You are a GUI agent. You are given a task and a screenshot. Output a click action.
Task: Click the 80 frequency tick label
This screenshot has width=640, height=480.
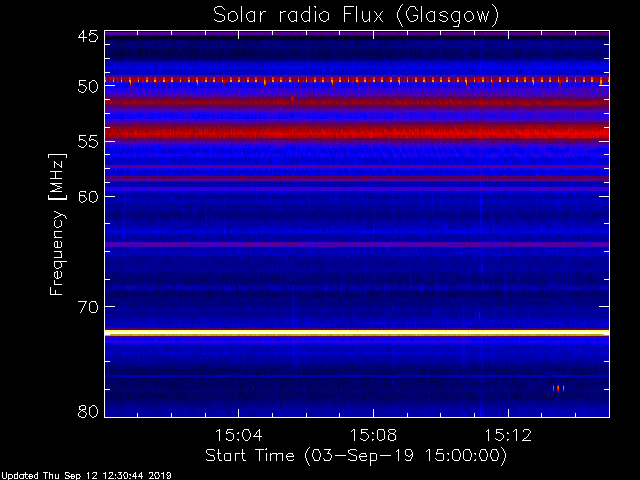(88, 411)
